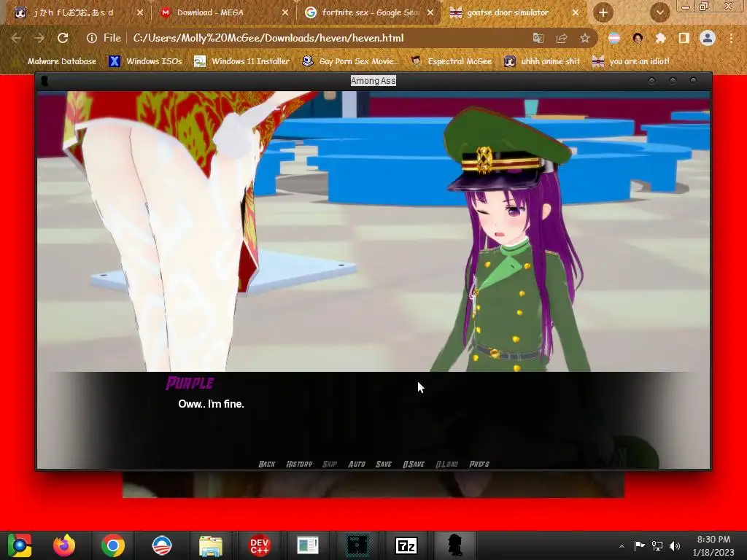Open the Espectral McGee bookmark
This screenshot has height=560, width=747.
coord(451,61)
